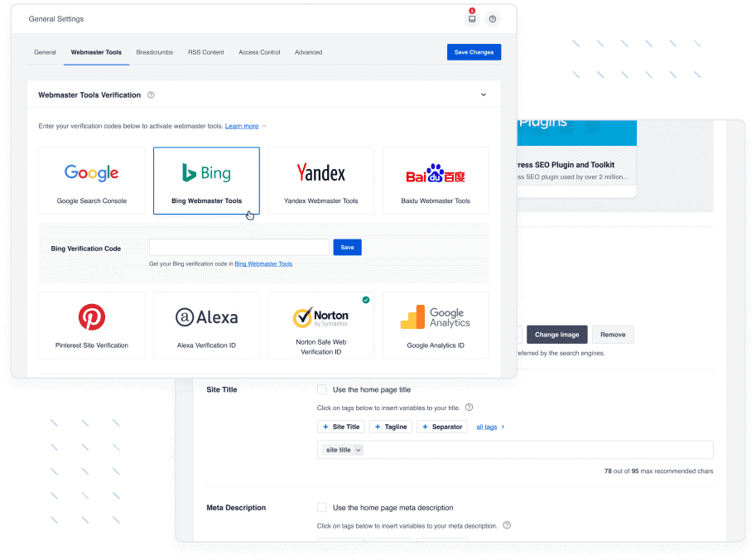Viewport: 756px width, 560px height.
Task: Collapse the Webmaster Tools Verification section
Action: point(484,95)
